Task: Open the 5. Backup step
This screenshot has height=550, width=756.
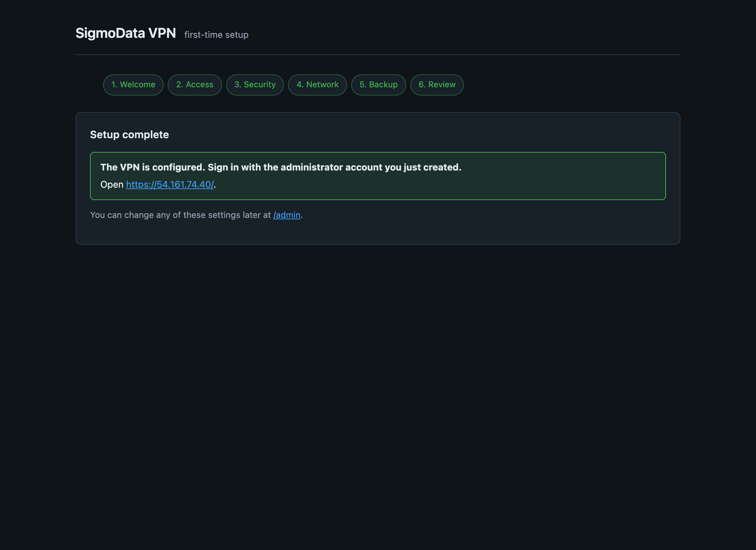Action: pos(379,85)
